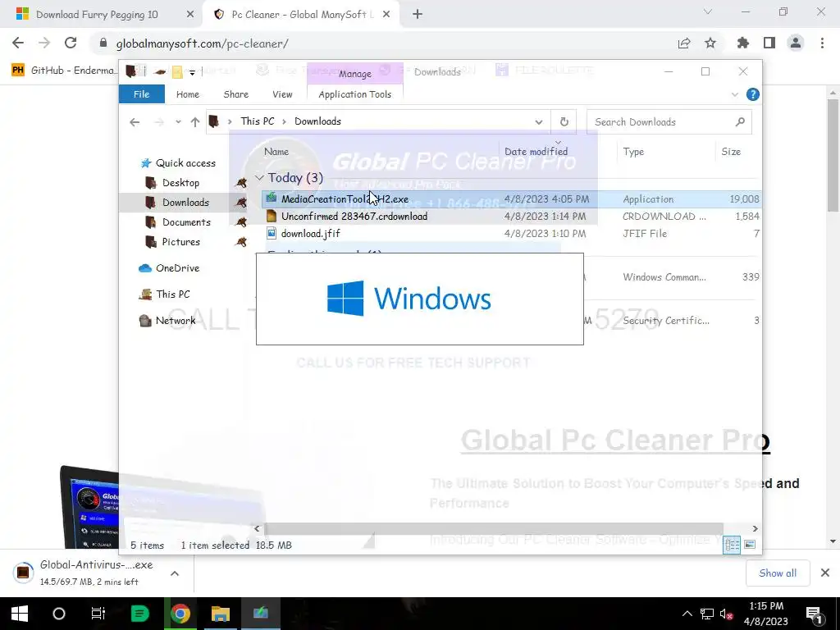The height and width of the screenshot is (630, 840).
Task: Sort by Name column header
Action: [276, 152]
